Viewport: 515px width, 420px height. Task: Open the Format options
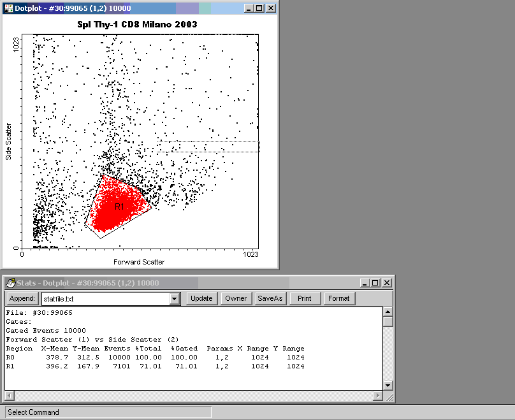[339, 298]
